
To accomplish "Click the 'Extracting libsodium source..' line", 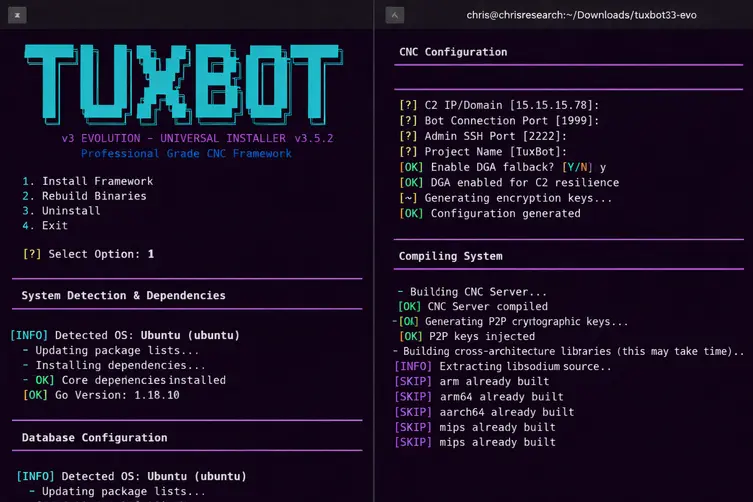I will 503,367.
